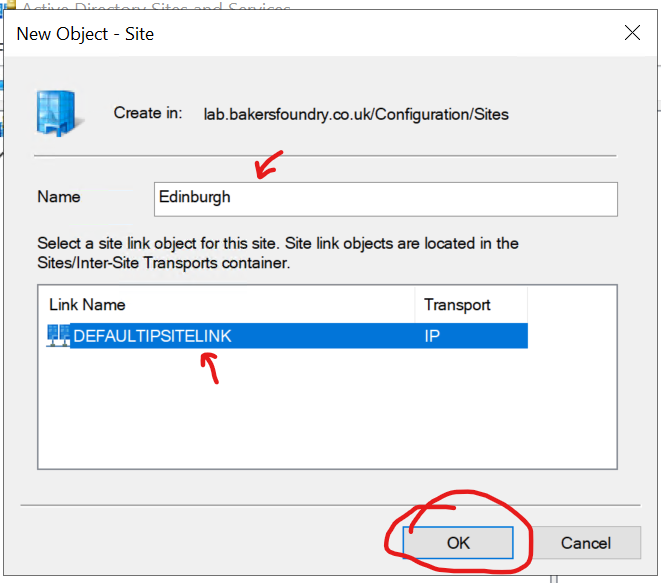Viewport: 661px width, 583px height.
Task: Close the New Object - Site dialog
Action: 632,33
